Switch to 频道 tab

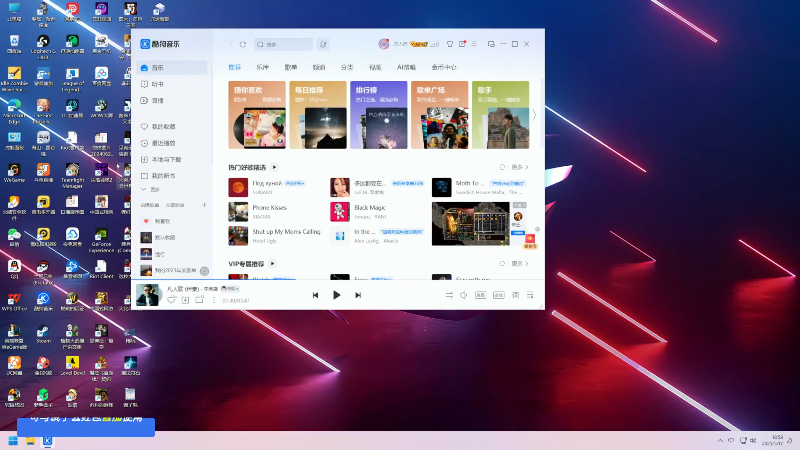319,67
